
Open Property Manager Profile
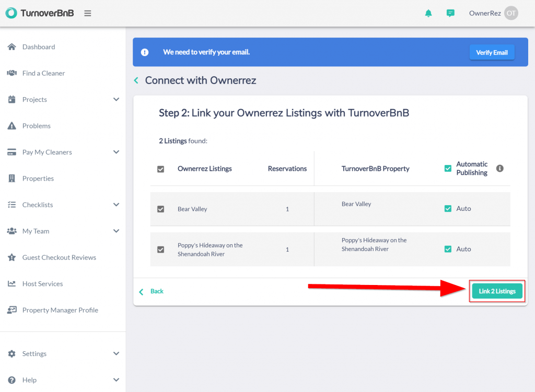click(61, 310)
